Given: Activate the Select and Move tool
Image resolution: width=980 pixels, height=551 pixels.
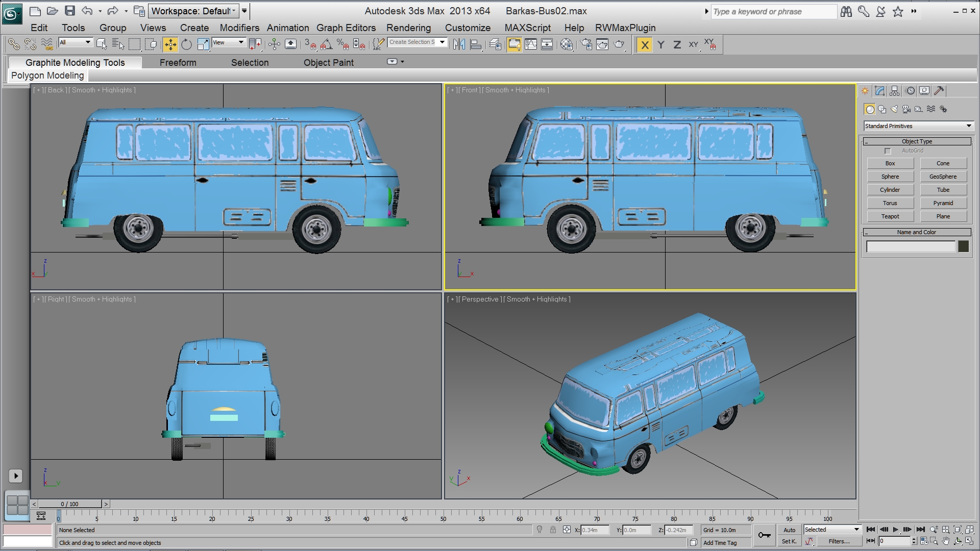Looking at the screenshot, I should [x=170, y=45].
